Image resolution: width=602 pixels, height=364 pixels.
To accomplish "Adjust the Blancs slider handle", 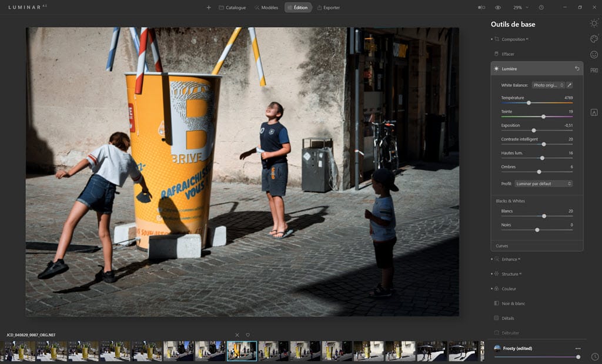I will tap(544, 216).
